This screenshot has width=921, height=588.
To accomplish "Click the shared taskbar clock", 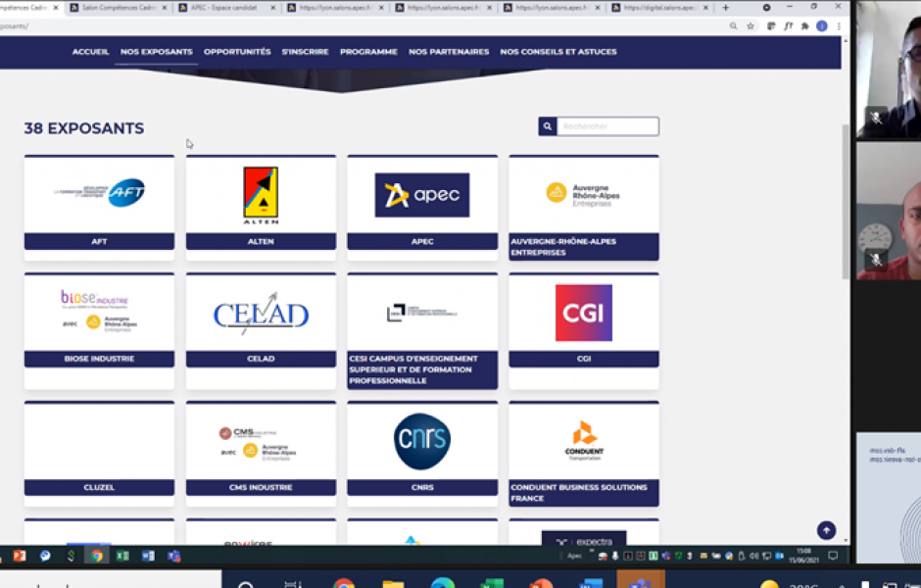I will (803, 556).
